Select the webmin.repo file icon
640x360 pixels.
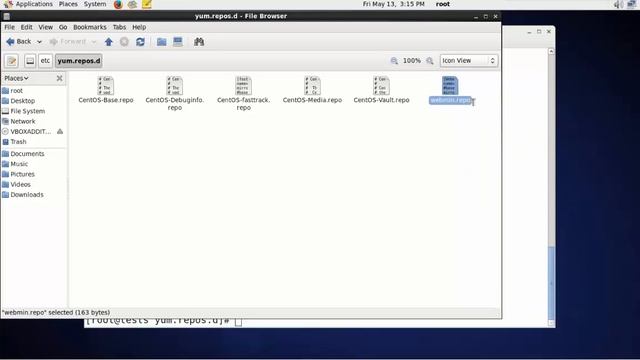click(x=450, y=86)
